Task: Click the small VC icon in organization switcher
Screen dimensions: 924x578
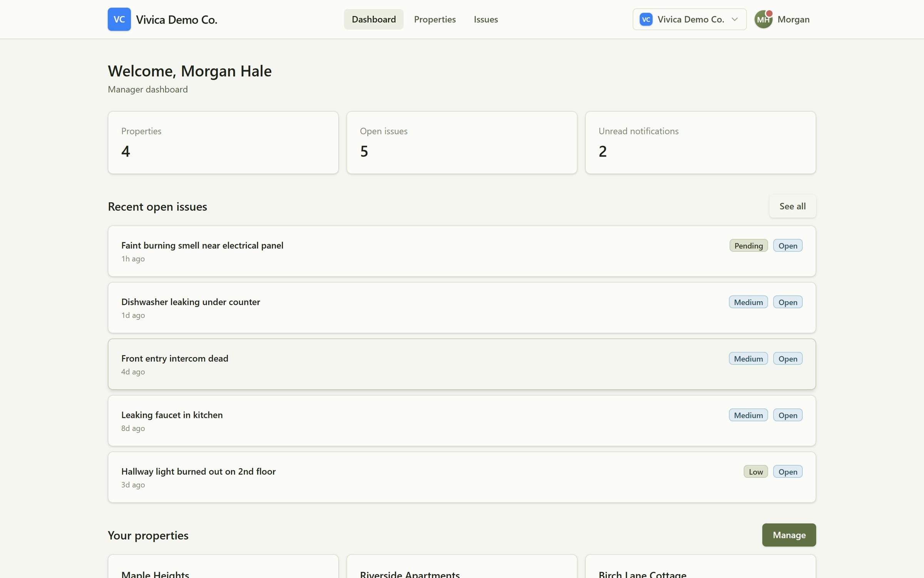Action: point(646,19)
